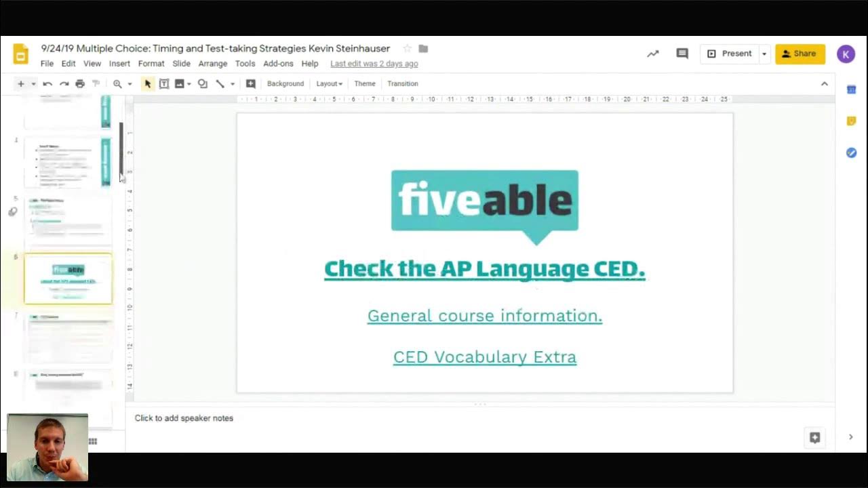868x488 pixels.
Task: Open the Arrange menu
Action: click(x=213, y=64)
